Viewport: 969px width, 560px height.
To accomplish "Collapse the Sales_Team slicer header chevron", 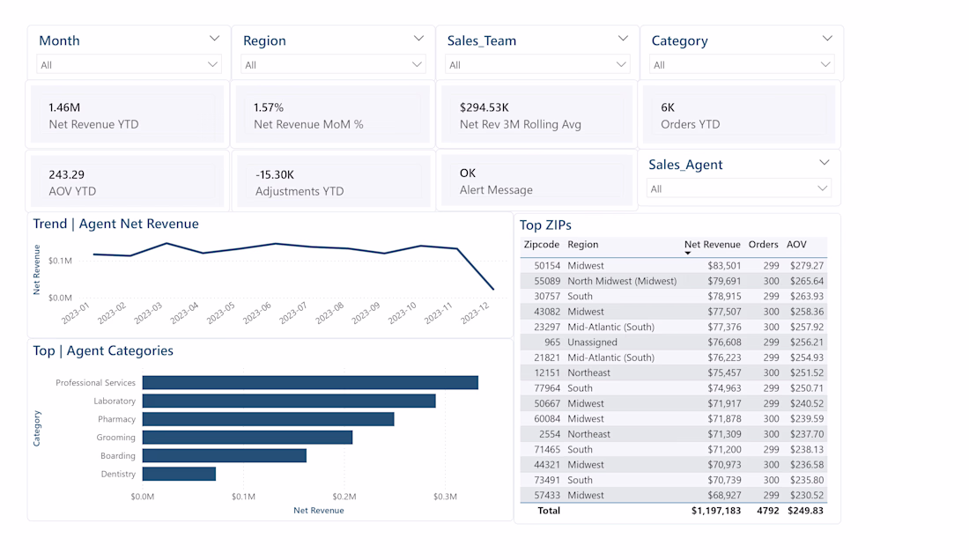I will point(623,38).
